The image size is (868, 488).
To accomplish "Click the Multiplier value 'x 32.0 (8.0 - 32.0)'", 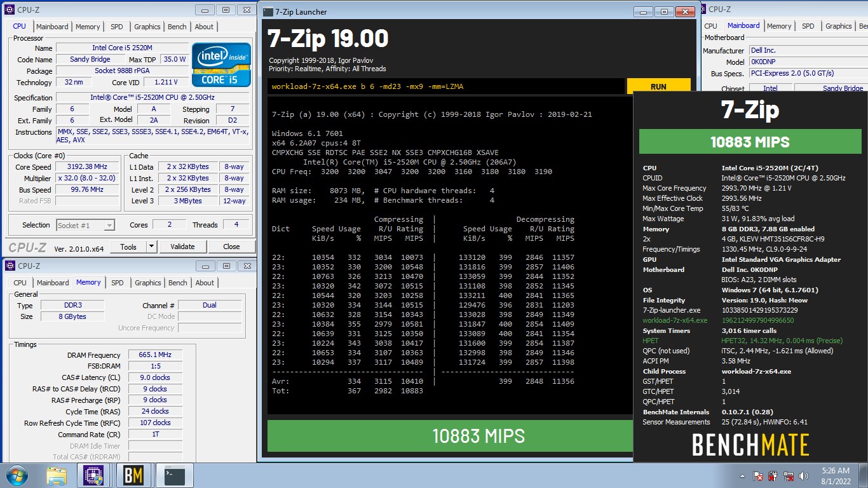I will coord(87,178).
